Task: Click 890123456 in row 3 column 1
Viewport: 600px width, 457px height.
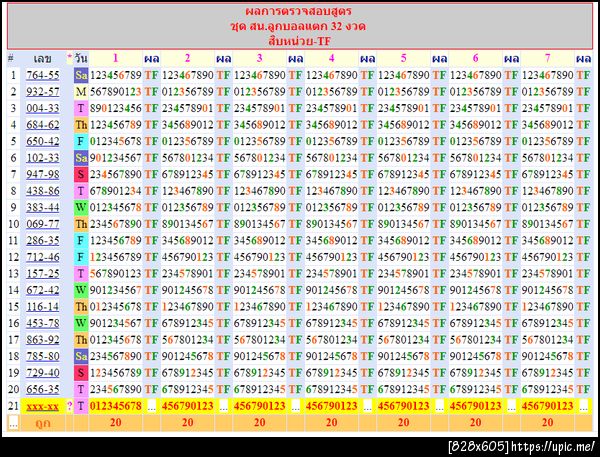Action: coord(116,108)
